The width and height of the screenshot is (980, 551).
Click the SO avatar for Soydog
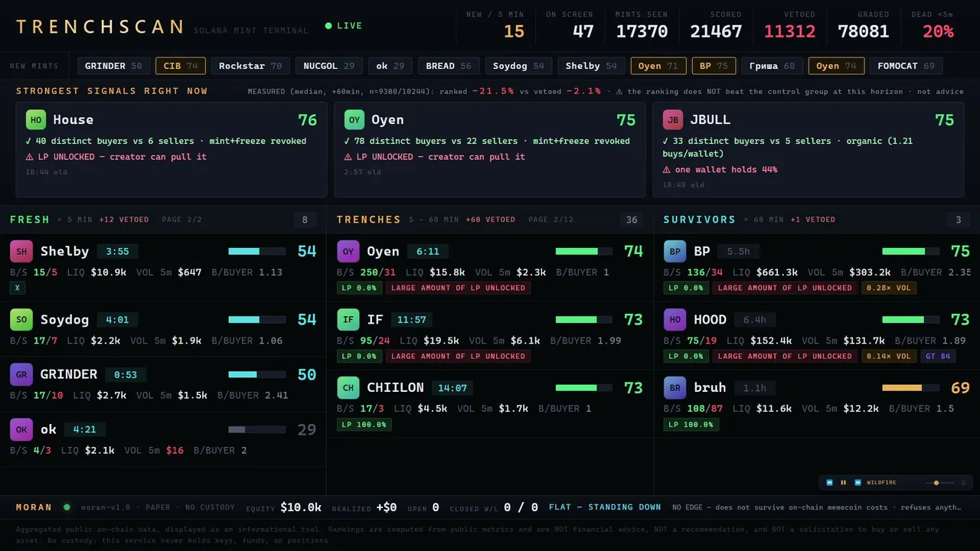click(x=21, y=319)
